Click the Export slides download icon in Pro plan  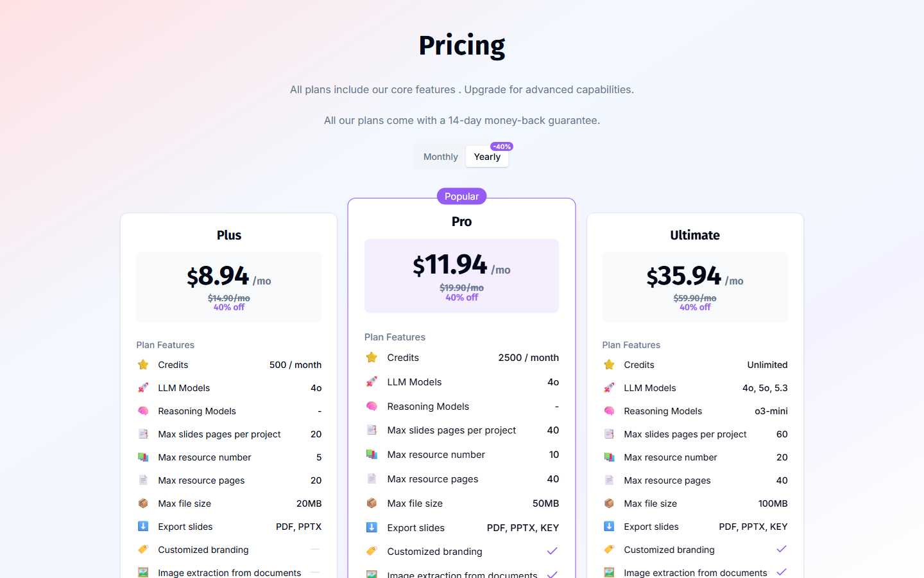click(x=372, y=528)
